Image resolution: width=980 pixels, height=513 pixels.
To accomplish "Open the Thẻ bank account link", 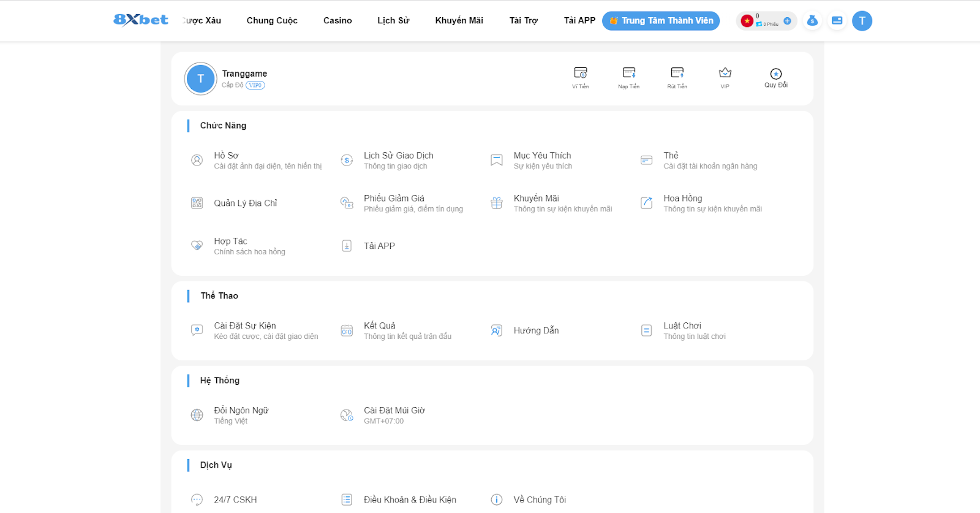I will [671, 156].
